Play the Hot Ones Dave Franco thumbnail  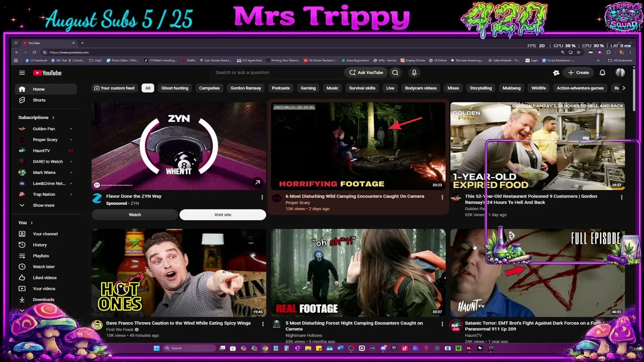pos(179,273)
